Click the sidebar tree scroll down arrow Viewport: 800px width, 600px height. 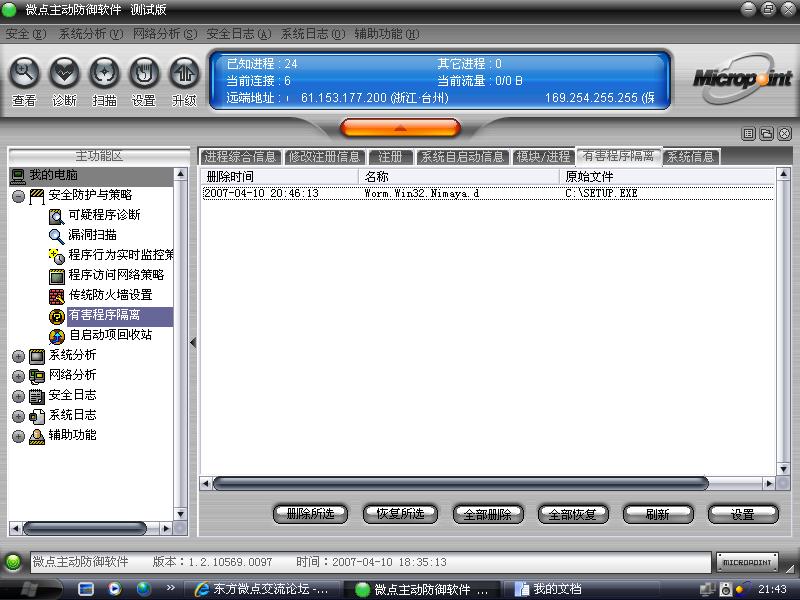(181, 514)
